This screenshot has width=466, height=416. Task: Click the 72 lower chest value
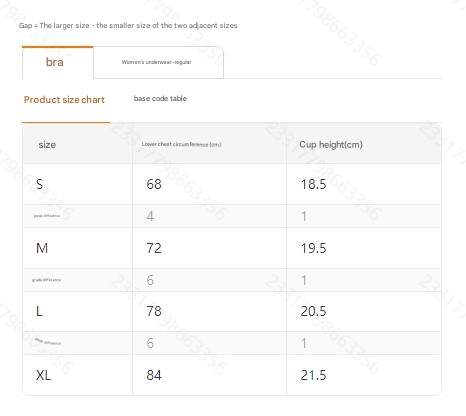pyautogui.click(x=154, y=248)
